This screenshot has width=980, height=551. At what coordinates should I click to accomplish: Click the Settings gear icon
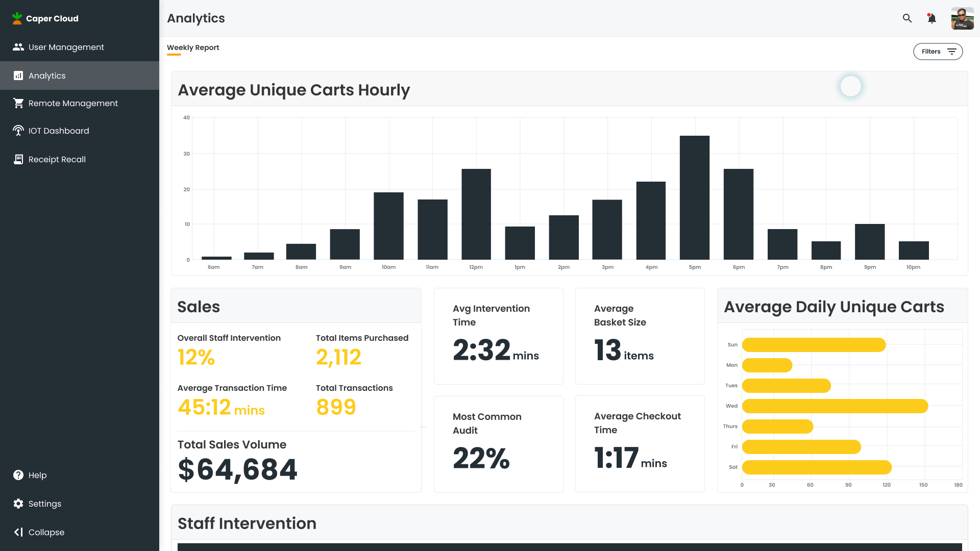(18, 504)
